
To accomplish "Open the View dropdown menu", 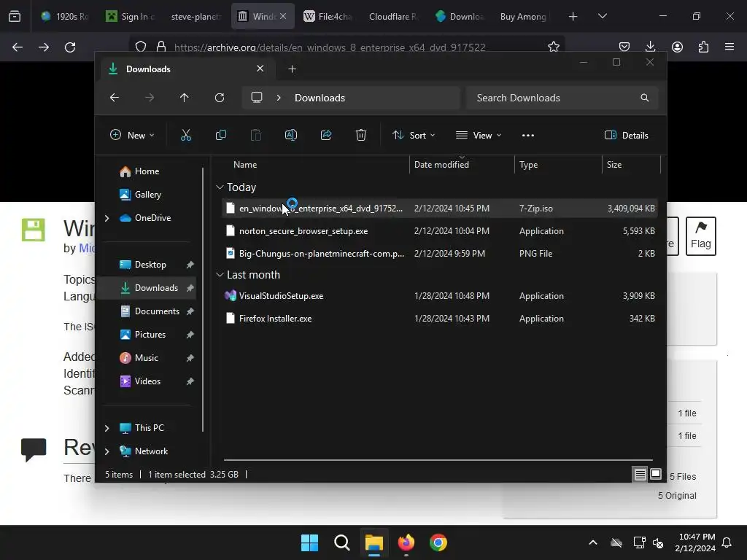I will (x=479, y=135).
